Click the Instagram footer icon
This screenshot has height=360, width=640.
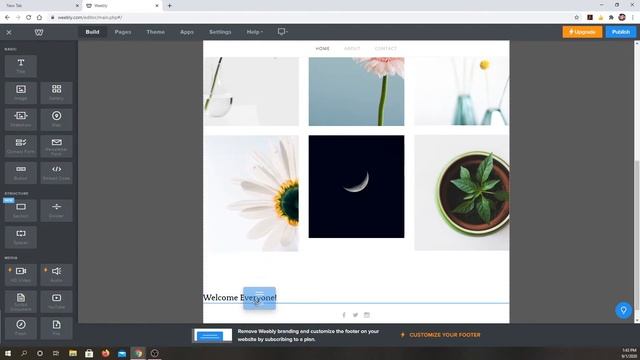pyautogui.click(x=367, y=315)
